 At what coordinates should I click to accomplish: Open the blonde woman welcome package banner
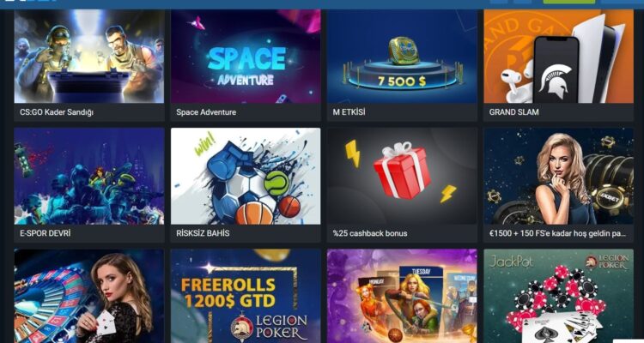pos(559,176)
